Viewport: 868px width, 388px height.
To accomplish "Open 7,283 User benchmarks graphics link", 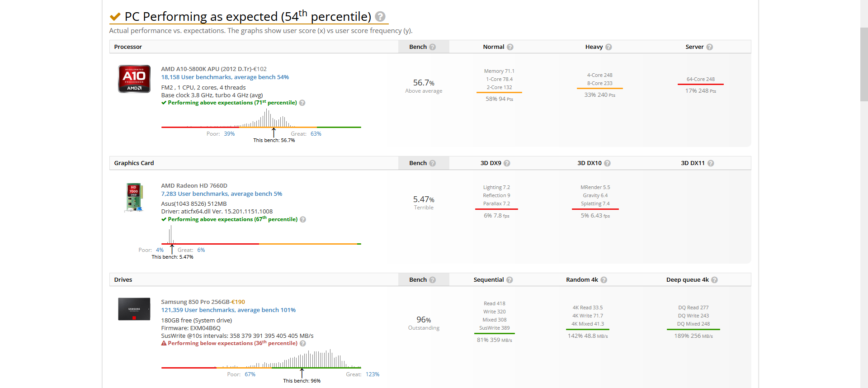I will pyautogui.click(x=222, y=194).
